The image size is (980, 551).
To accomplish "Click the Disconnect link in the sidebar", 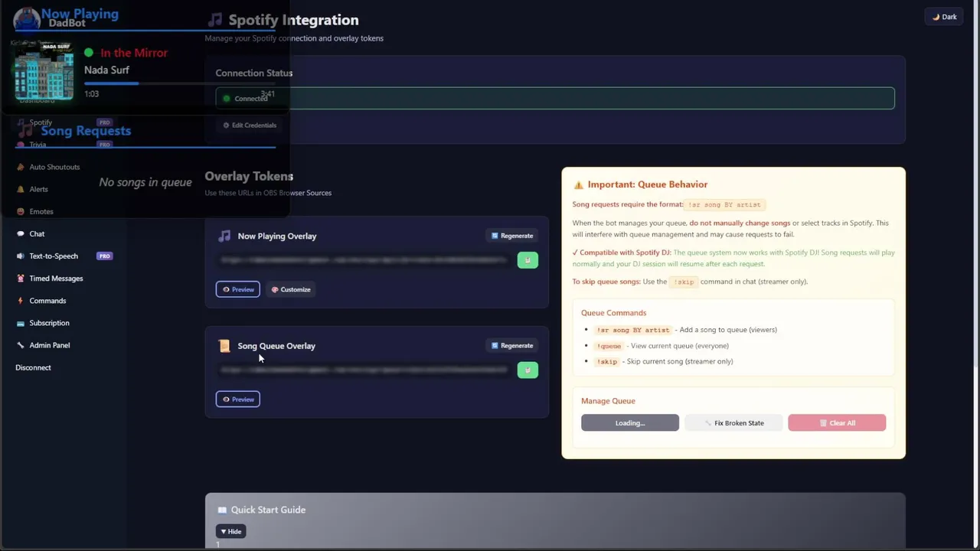I will tap(33, 367).
